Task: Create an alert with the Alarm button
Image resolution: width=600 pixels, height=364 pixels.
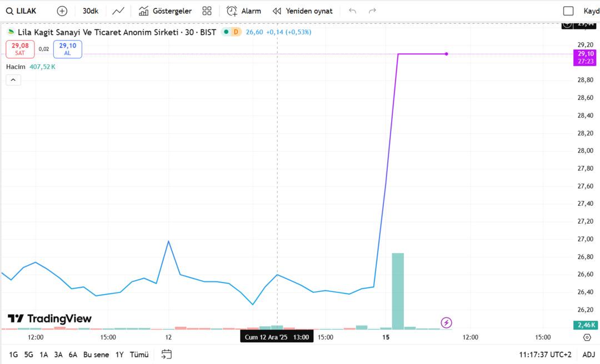Action: click(x=243, y=11)
